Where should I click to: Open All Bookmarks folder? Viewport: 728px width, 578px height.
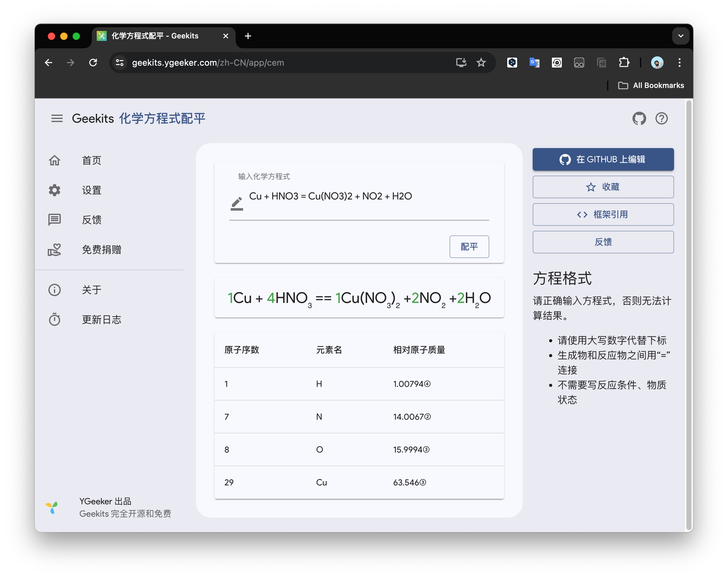click(651, 85)
